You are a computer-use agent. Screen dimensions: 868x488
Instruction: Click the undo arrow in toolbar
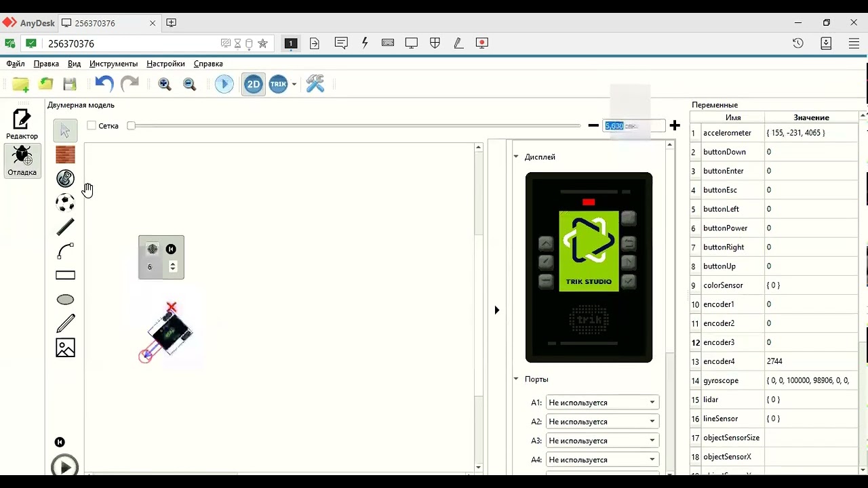point(104,84)
